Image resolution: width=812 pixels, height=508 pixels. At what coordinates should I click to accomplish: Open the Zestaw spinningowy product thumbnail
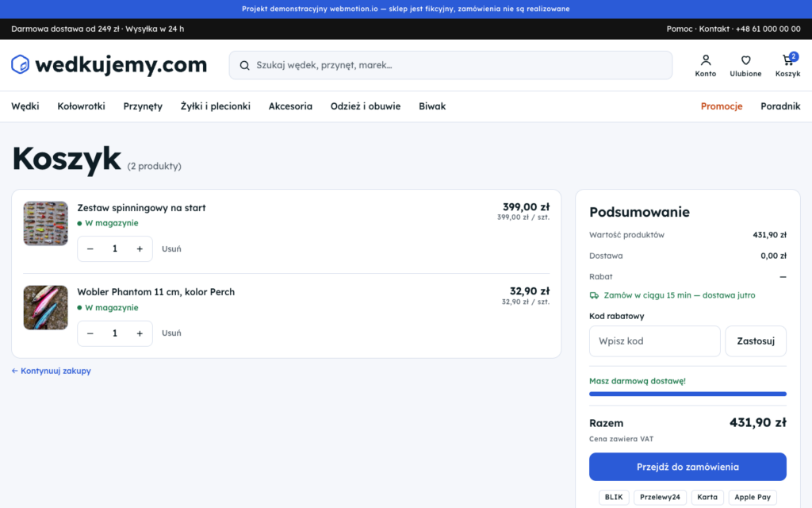[45, 223]
